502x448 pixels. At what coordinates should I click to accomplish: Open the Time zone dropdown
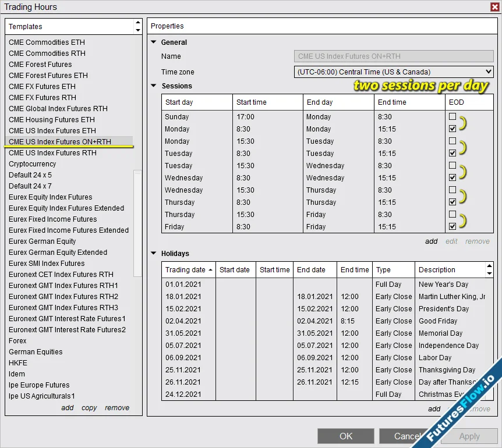(x=394, y=72)
